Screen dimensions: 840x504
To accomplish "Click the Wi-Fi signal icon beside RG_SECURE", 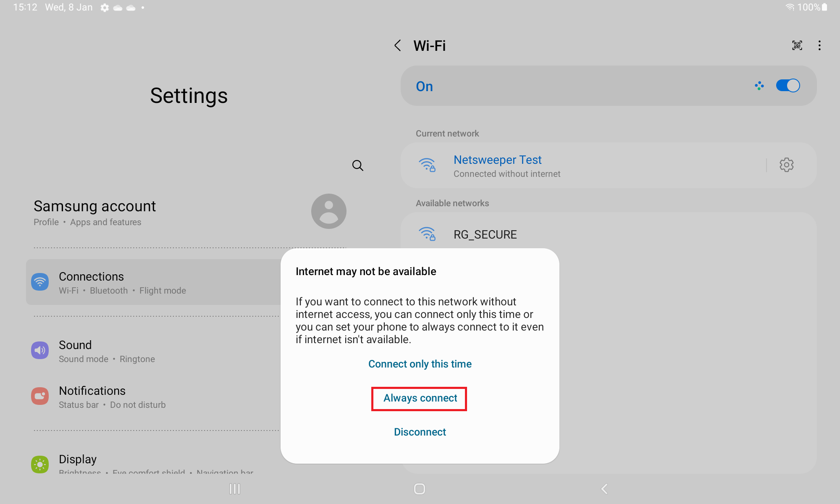I will (427, 234).
